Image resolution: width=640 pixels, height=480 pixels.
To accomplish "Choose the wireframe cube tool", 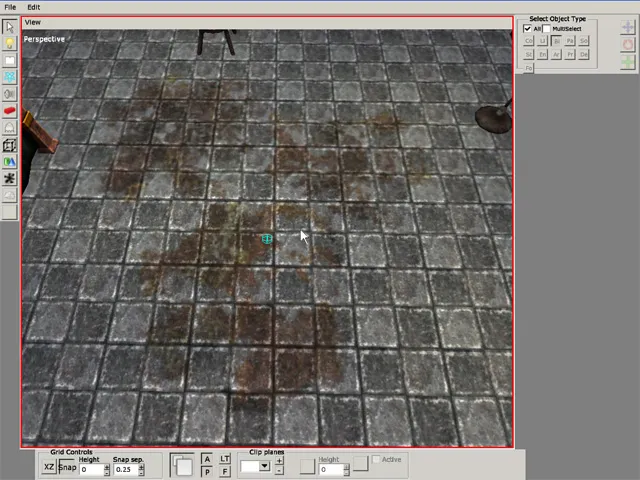I will (9, 145).
